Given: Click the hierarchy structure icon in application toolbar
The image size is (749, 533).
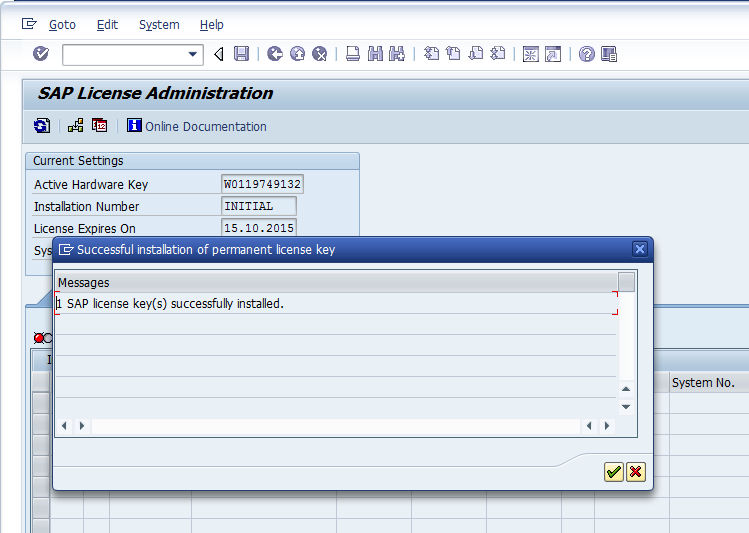Looking at the screenshot, I should point(75,126).
